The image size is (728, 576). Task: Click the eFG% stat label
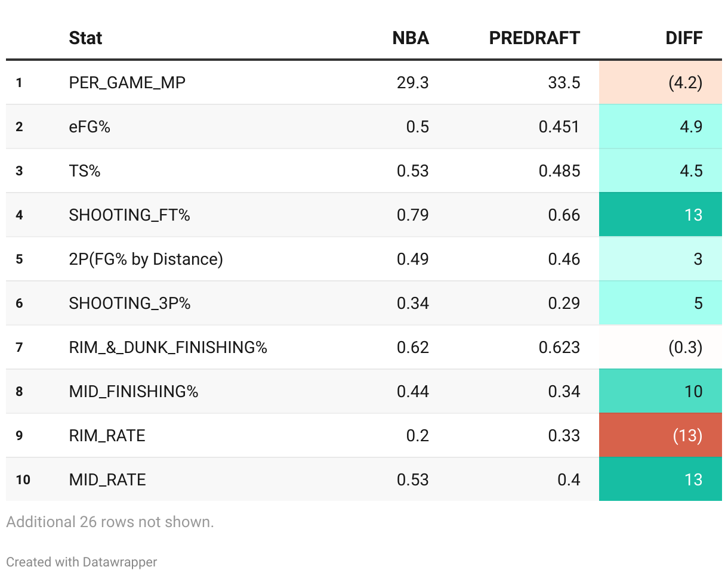90,126
